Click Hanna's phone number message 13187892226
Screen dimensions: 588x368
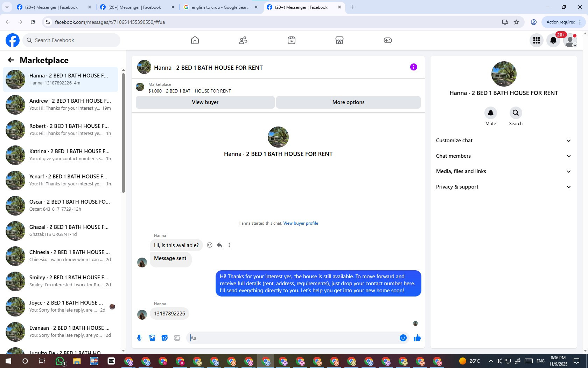pyautogui.click(x=170, y=314)
